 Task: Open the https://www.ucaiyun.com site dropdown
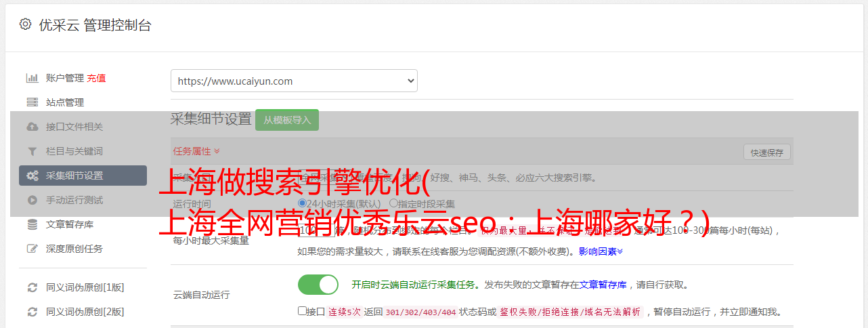294,81
